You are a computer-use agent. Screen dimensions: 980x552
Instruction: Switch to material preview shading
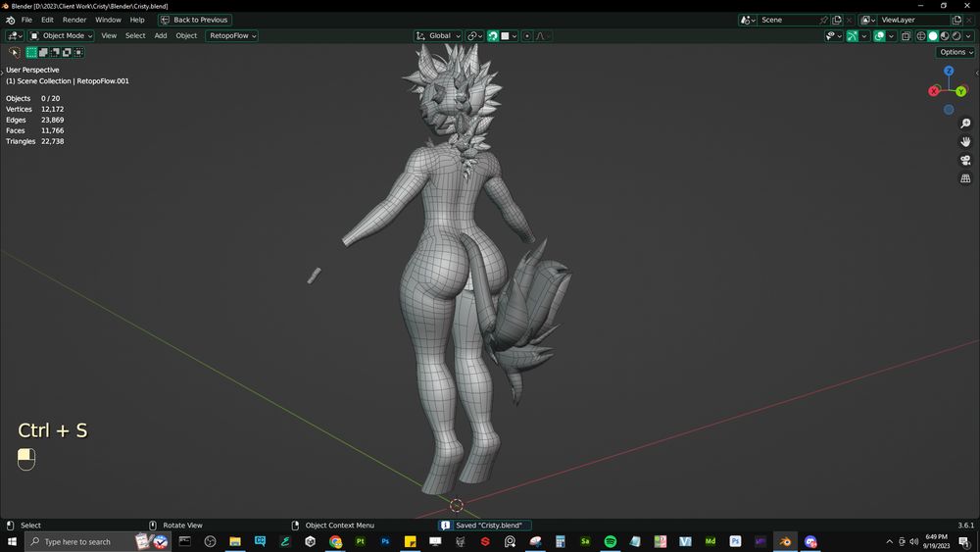click(x=945, y=36)
